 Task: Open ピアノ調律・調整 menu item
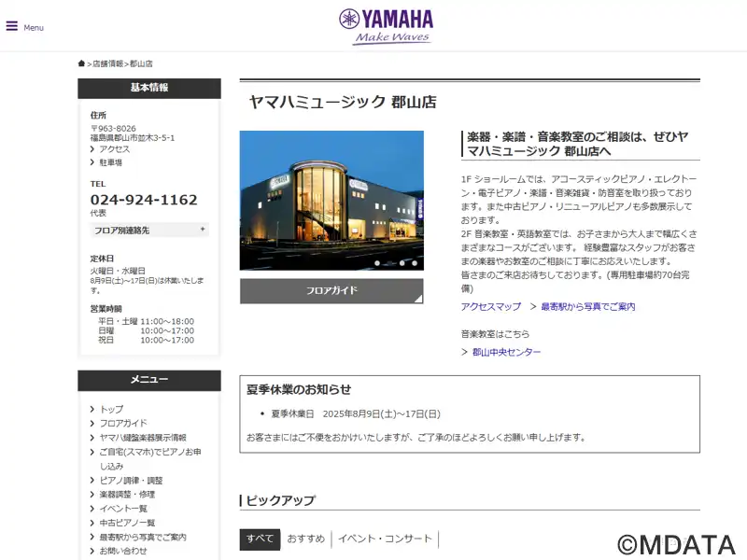(x=131, y=480)
